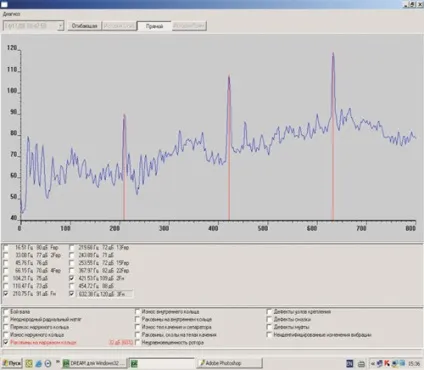Screen dimensions: 424x370
Task: Open the tray icon right of the Kaspersky icon
Action: point(395,363)
